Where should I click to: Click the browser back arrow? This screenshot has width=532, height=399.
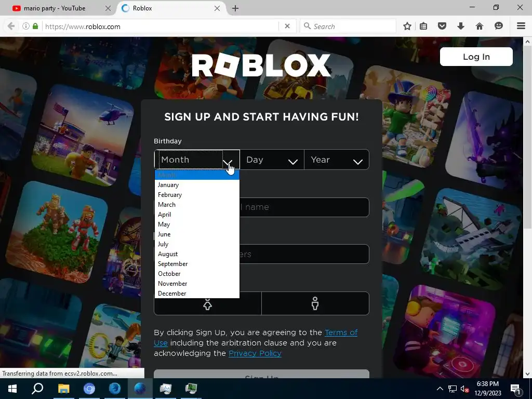[x=11, y=26]
